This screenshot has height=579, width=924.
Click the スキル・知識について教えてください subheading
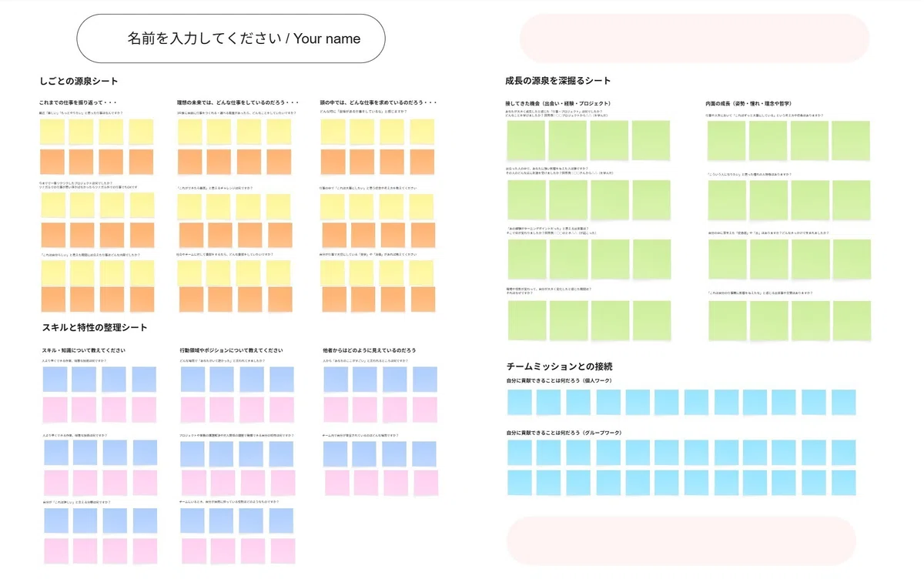[x=84, y=350]
